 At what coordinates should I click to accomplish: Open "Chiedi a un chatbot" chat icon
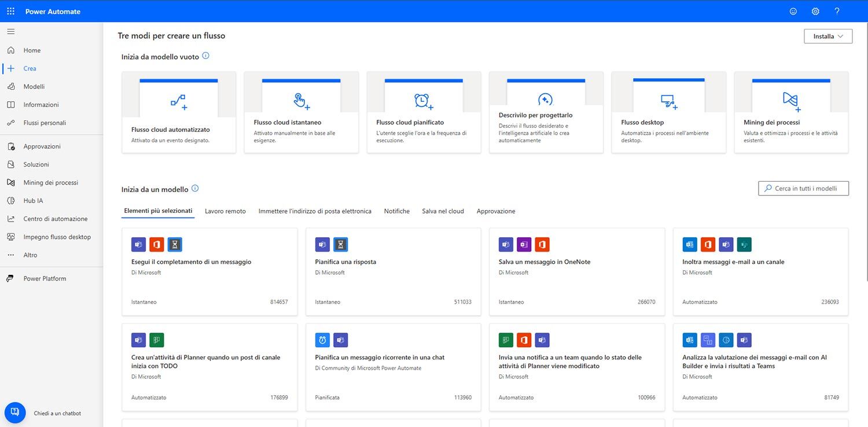(14, 412)
